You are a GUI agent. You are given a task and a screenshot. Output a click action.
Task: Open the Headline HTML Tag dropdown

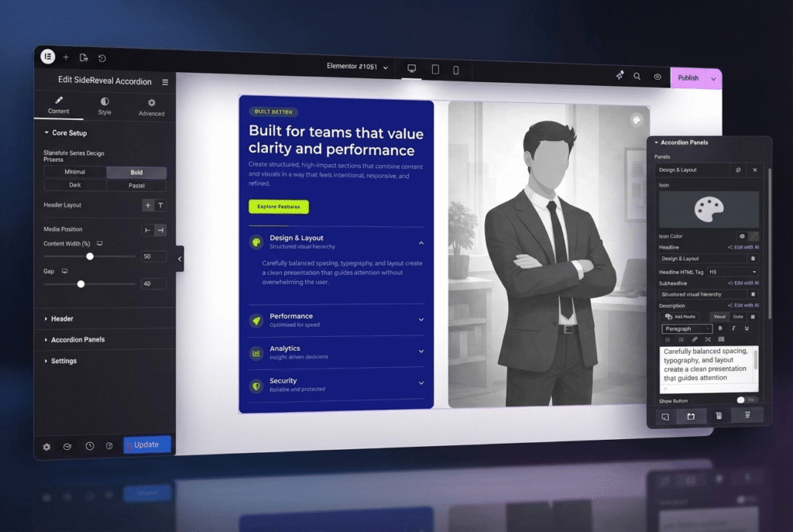709,272
